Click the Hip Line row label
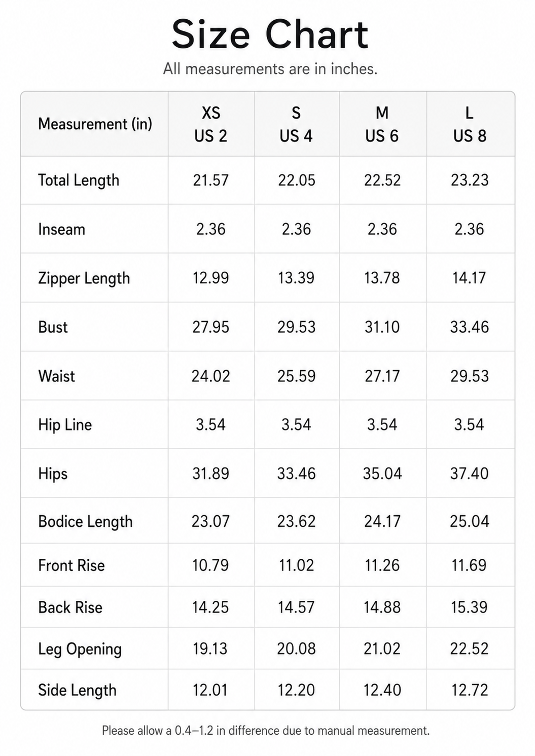Image resolution: width=535 pixels, height=756 pixels. pos(65,425)
